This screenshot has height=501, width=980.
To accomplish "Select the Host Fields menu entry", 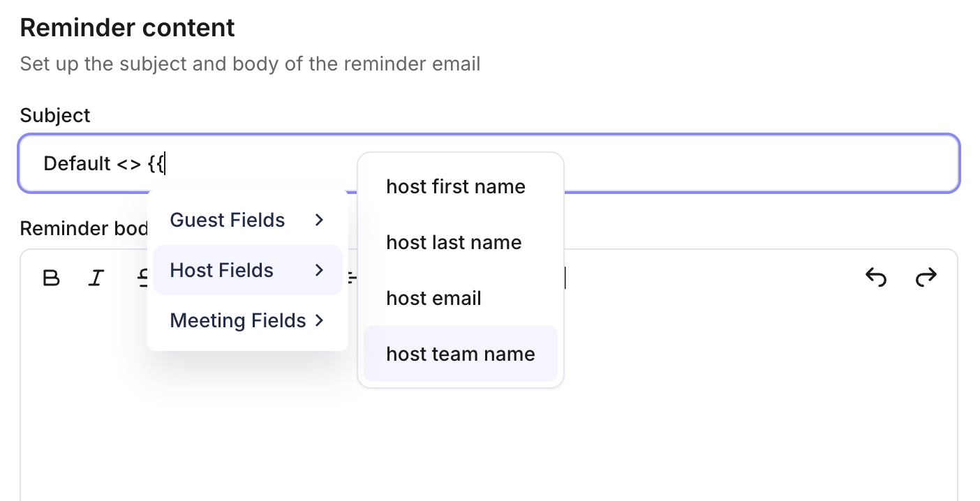I will pyautogui.click(x=248, y=270).
